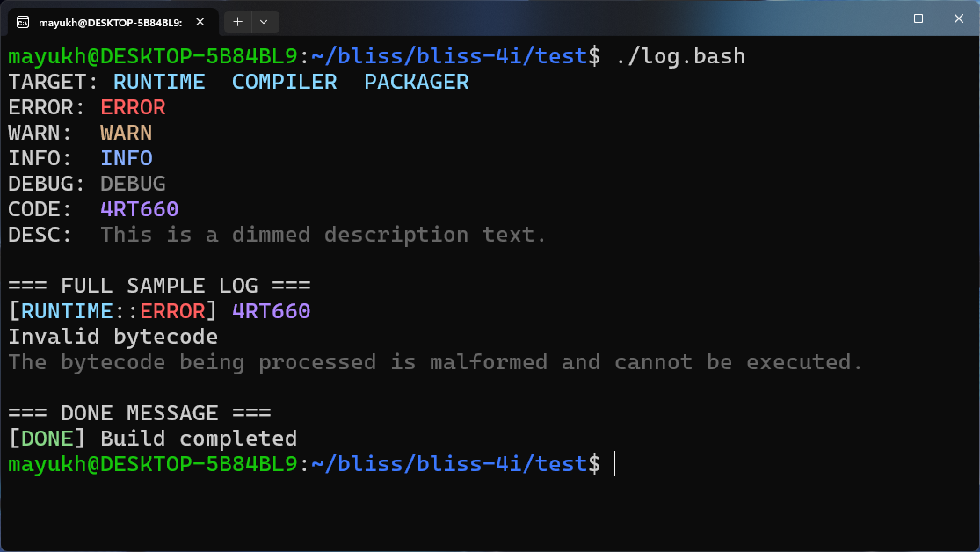
Task: Click the [RUNTIME::ERROR] log header
Action: [114, 310]
